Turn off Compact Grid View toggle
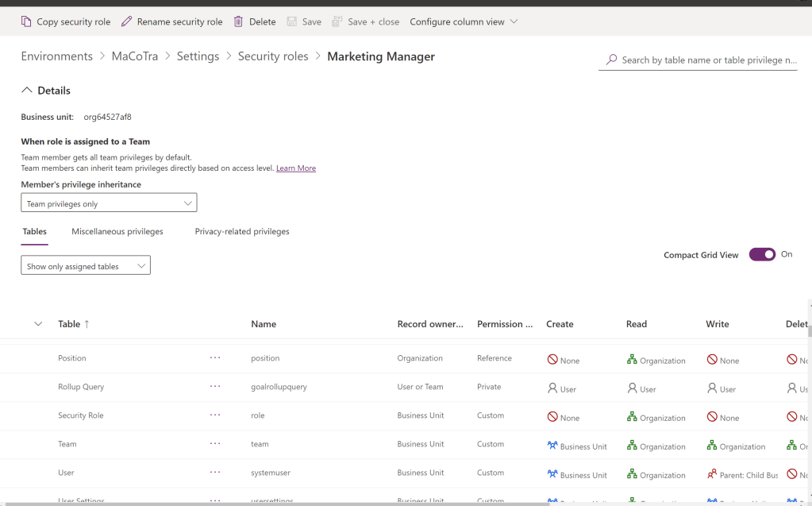 pyautogui.click(x=762, y=254)
